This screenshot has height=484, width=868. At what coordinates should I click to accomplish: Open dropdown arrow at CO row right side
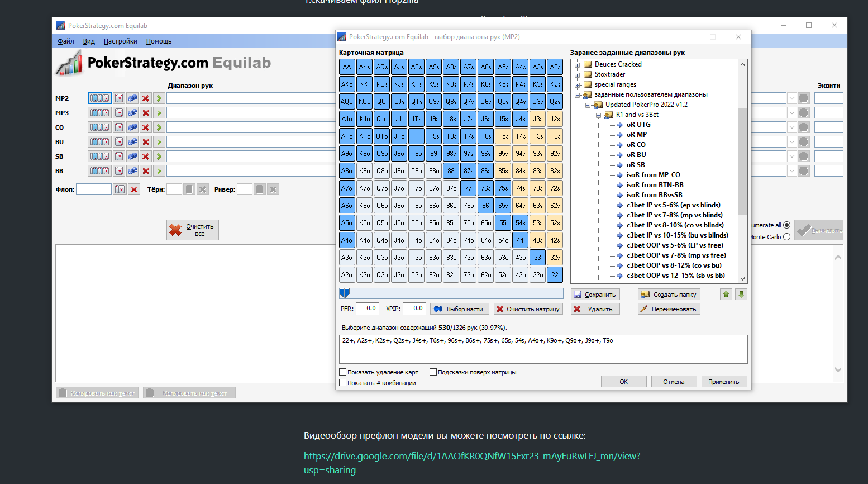pos(792,127)
